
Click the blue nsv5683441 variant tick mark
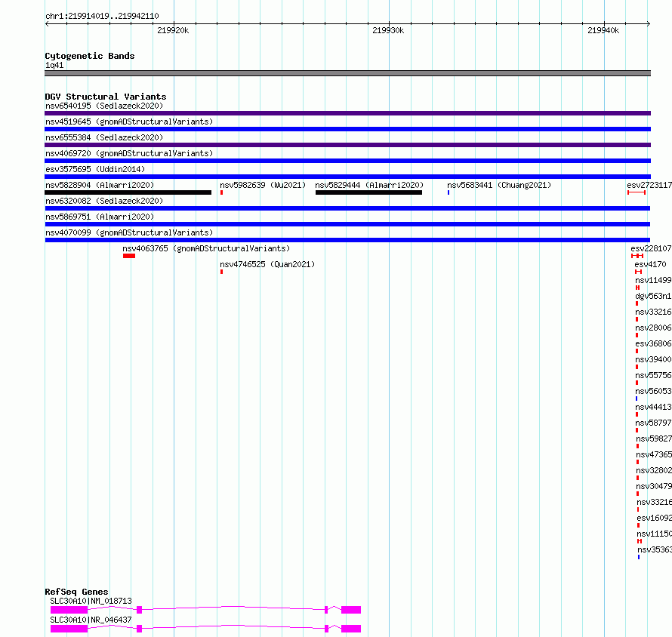point(449,192)
